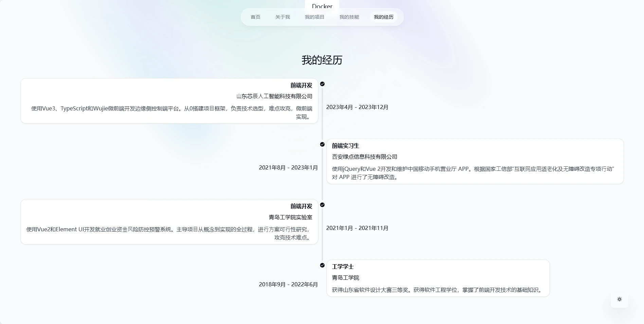Open the 前端实习生 card for 西安绿点信息科技有限公司
This screenshot has height=324, width=644.
(x=474, y=161)
